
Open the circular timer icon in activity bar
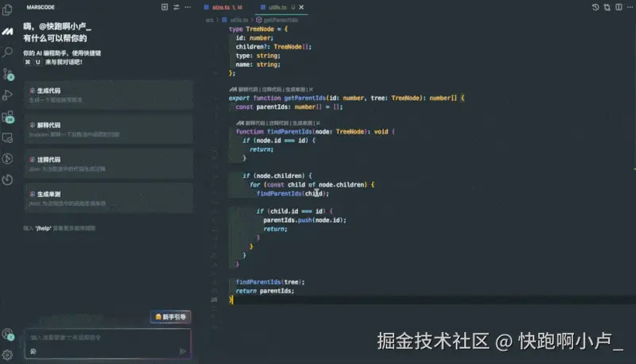[x=7, y=180]
